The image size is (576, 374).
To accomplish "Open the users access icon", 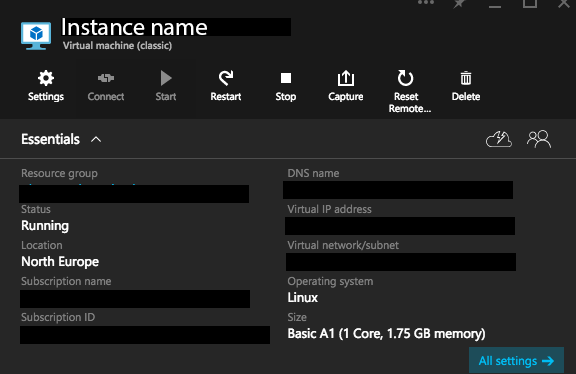I will click(539, 139).
